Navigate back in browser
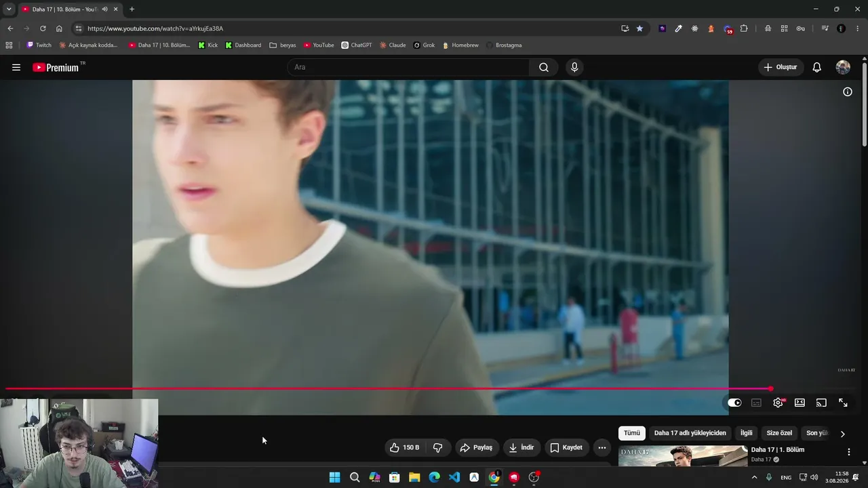Viewport: 868px width, 488px height. pyautogui.click(x=10, y=28)
